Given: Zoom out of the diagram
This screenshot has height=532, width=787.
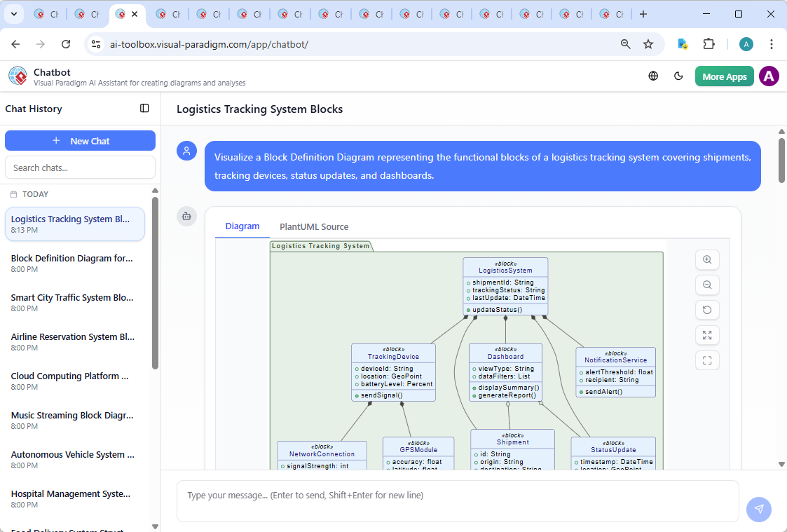Looking at the screenshot, I should click(707, 285).
